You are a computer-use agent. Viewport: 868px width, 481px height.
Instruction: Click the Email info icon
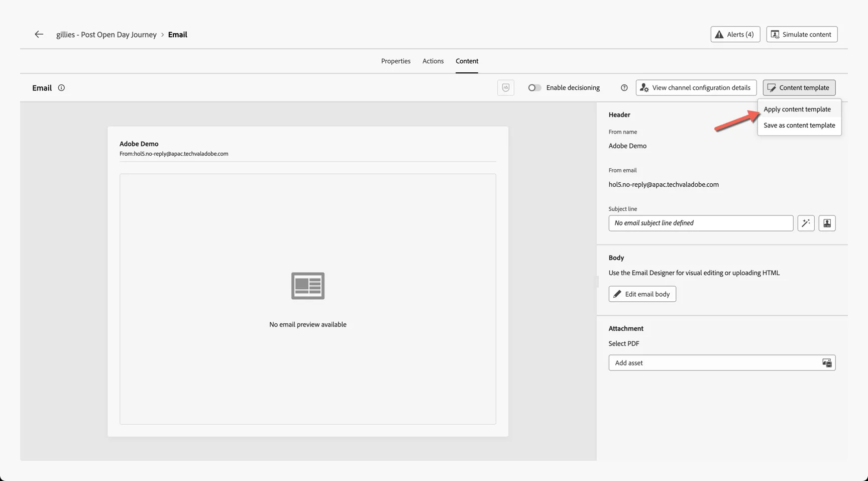click(x=61, y=88)
